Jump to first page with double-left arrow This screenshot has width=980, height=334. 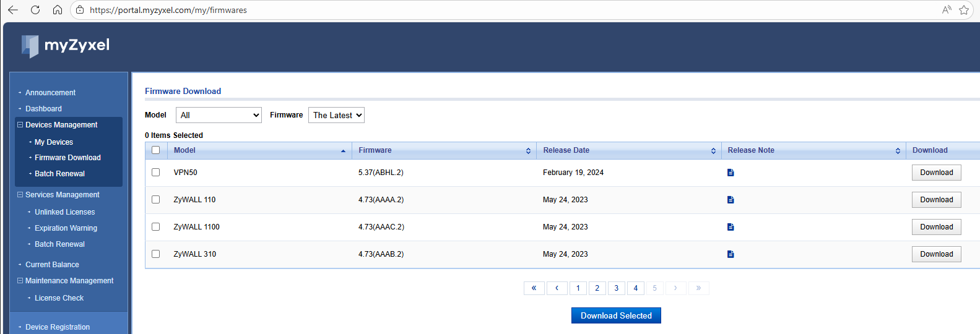tap(534, 288)
